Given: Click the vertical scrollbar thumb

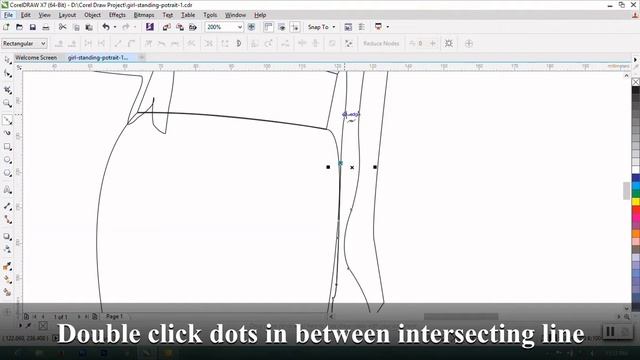Looking at the screenshot, I should coord(627,191).
